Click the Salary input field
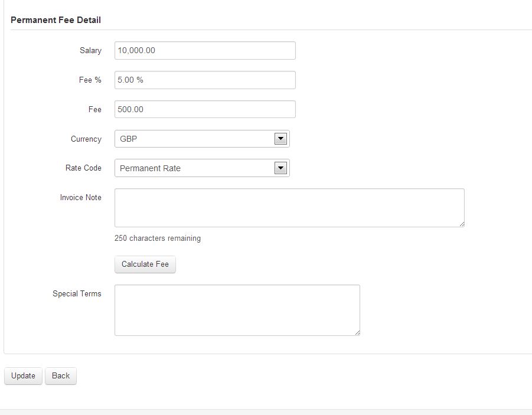The height and width of the screenshot is (415, 532). 205,51
